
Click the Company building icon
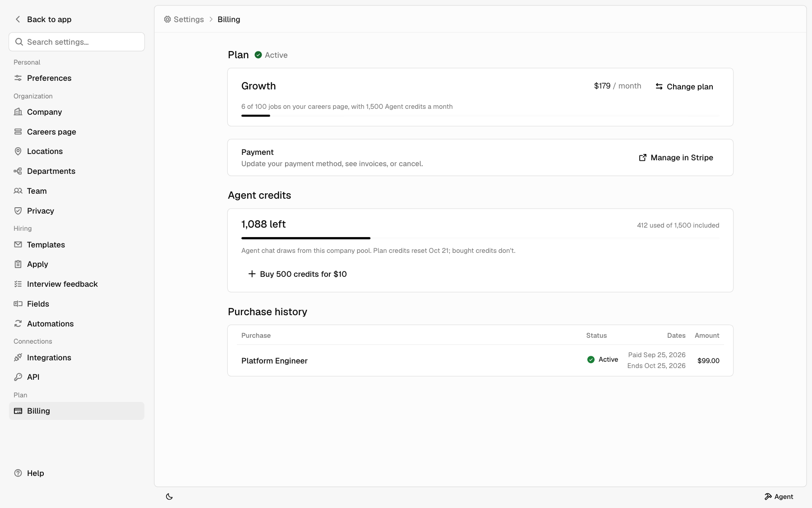pos(18,112)
